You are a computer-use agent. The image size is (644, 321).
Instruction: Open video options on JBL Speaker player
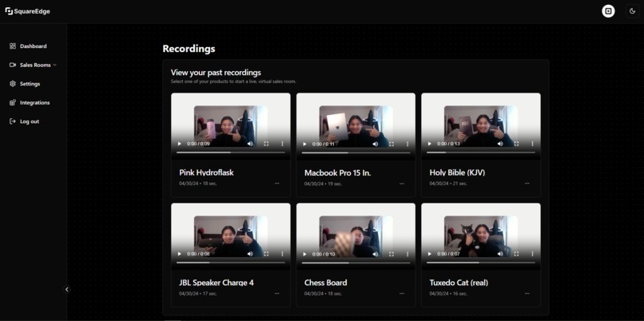[282, 254]
